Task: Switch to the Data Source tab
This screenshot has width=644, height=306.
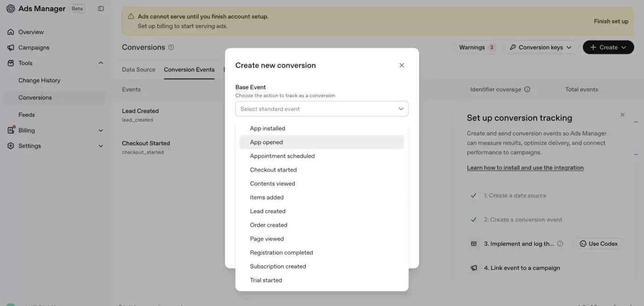Action: point(138,69)
